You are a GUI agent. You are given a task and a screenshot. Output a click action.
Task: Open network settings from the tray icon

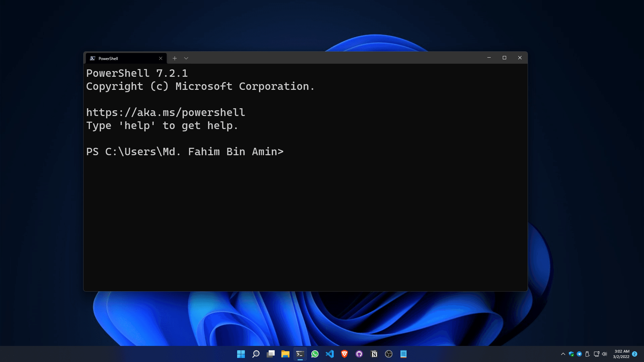596,354
